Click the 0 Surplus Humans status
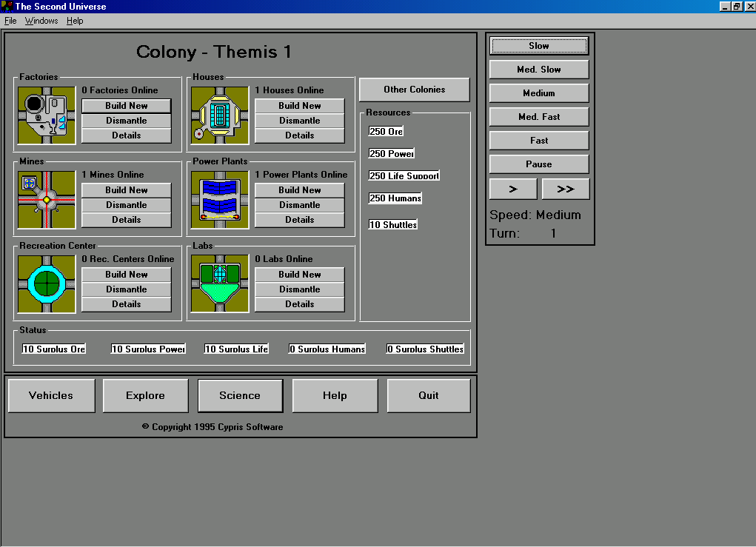The width and height of the screenshot is (756, 547). pyautogui.click(x=327, y=349)
